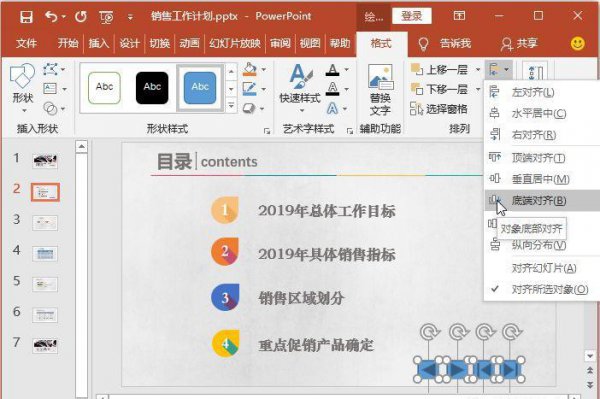This screenshot has width=600, height=399.
Task: Choose 左对齐(L) from align menu
Action: coord(542,92)
